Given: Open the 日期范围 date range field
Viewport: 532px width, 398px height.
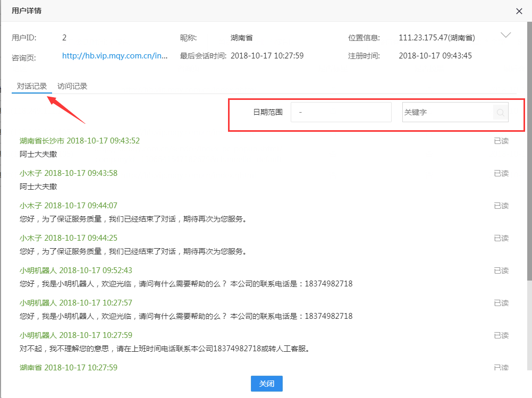Looking at the screenshot, I should pyautogui.click(x=341, y=113).
